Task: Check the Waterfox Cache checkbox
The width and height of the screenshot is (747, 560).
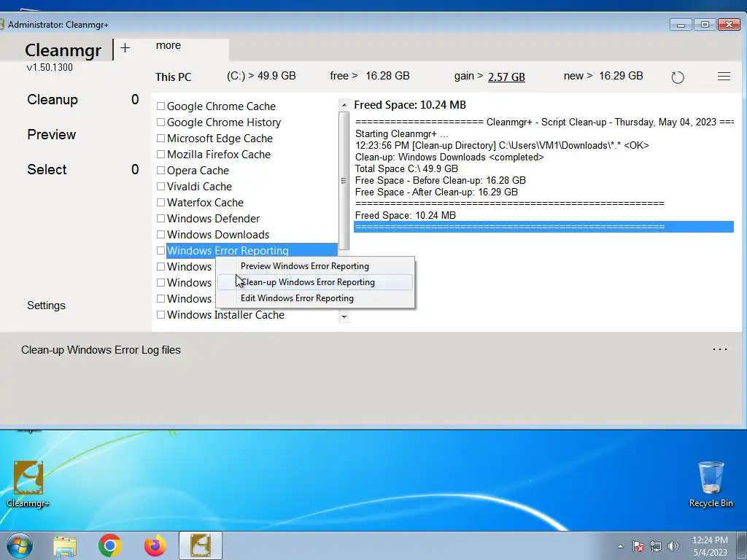Action: (x=161, y=203)
